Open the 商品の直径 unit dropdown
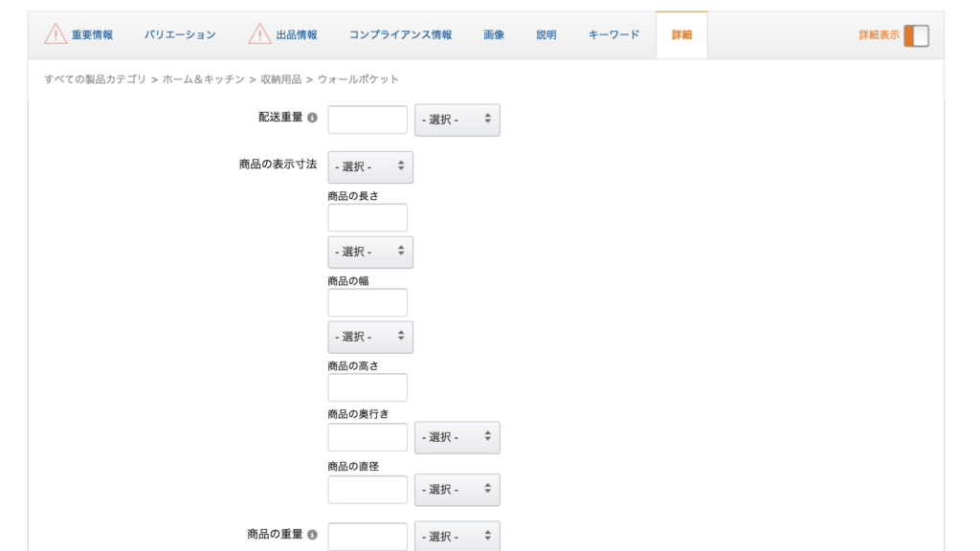The image size is (980, 551). [457, 490]
